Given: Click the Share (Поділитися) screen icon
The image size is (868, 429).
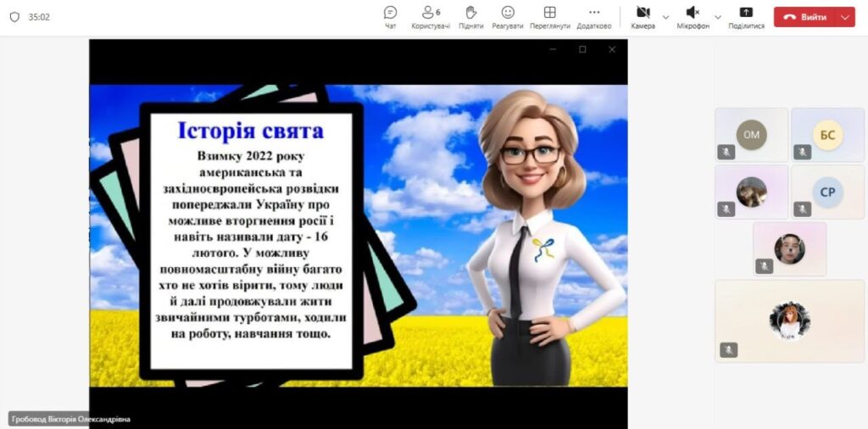Looking at the screenshot, I should click(746, 16).
